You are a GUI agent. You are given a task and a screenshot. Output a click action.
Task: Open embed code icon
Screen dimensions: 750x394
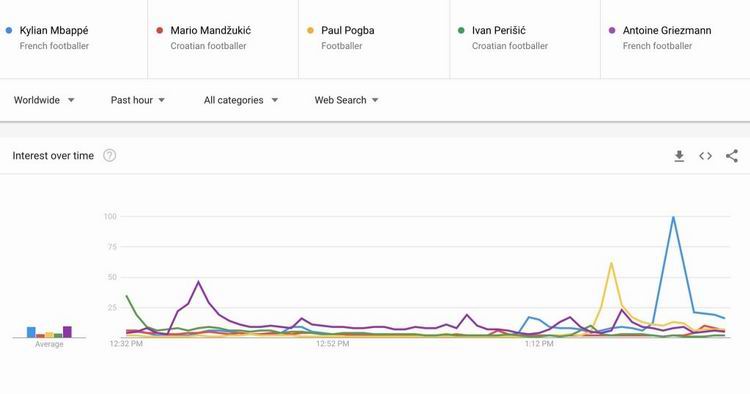(x=705, y=156)
